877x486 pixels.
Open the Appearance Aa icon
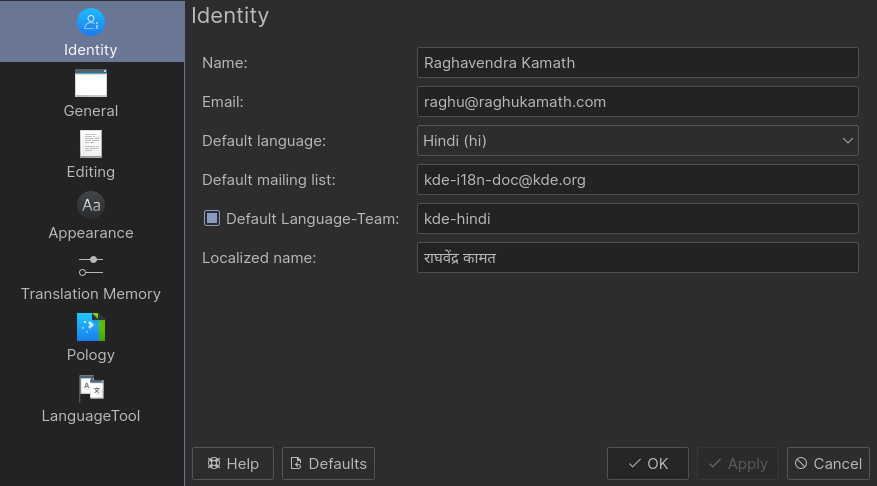[x=91, y=205]
